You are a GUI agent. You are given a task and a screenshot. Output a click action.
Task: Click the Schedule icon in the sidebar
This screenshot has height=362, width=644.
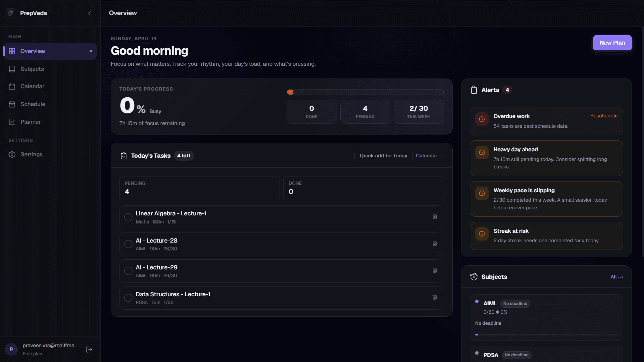tap(12, 104)
